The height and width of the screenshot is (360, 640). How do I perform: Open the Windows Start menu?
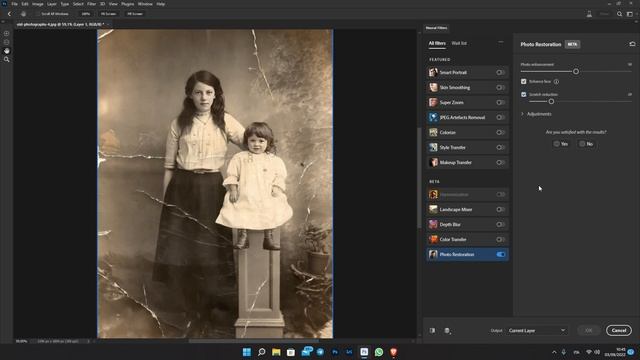[x=247, y=352]
